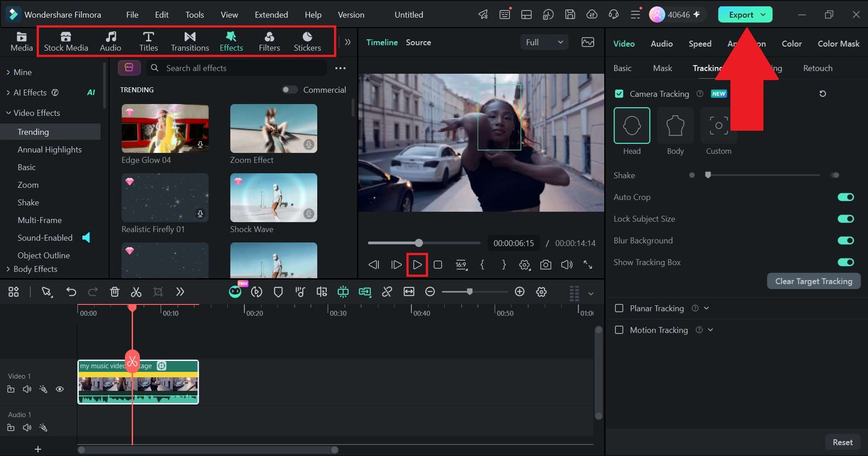
Task: Open preview fullscreen with expand icon
Action: (x=588, y=265)
